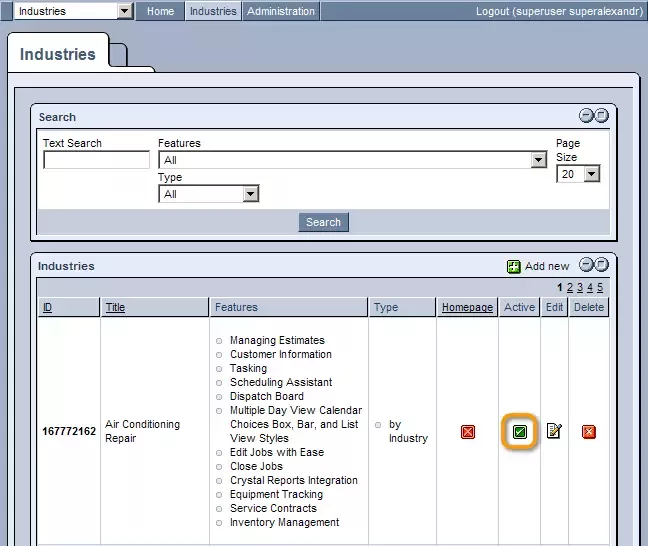Screen dimensions: 648x546
Task: Click ID value 167772162
Action: (x=69, y=431)
